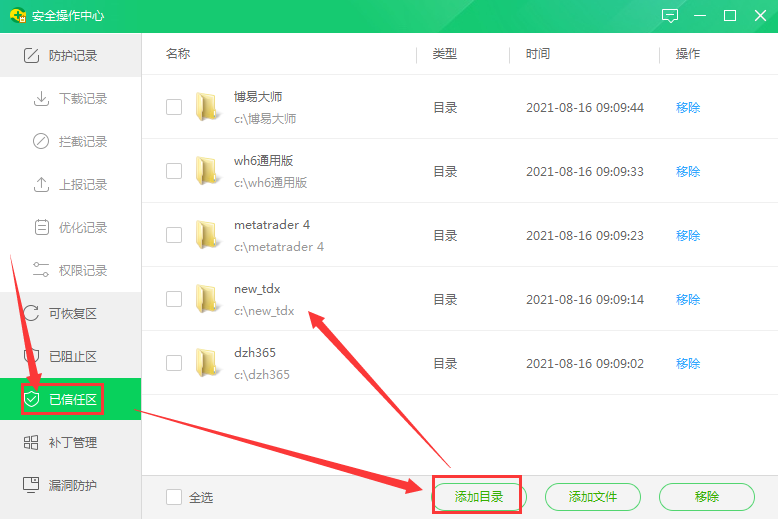Click the 添加目录 button
778x519 pixels.
tap(479, 497)
